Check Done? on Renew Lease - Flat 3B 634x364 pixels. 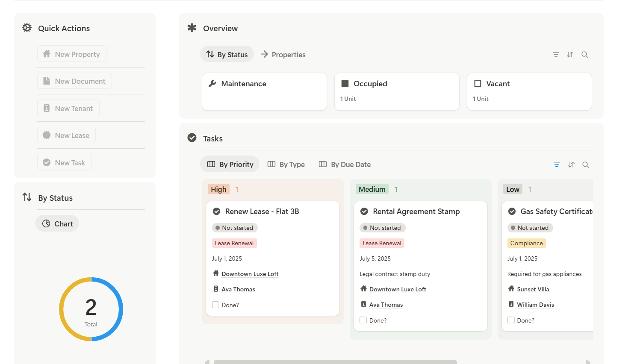tap(215, 305)
